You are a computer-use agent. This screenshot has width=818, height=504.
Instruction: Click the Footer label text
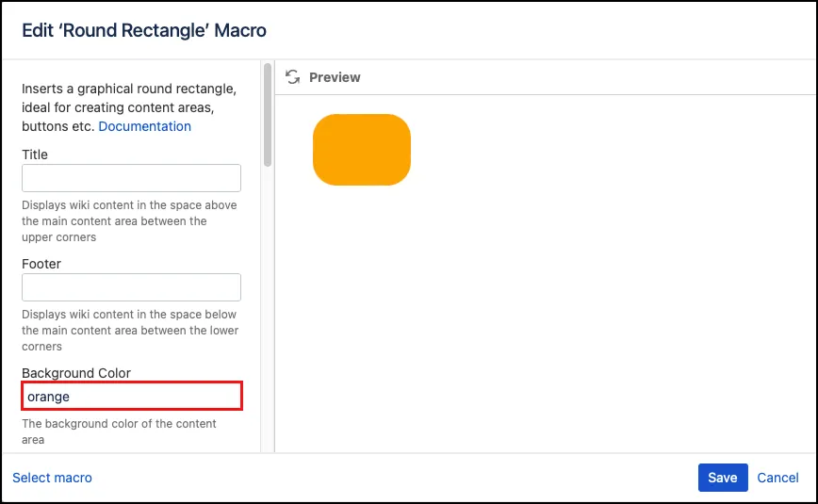[41, 264]
